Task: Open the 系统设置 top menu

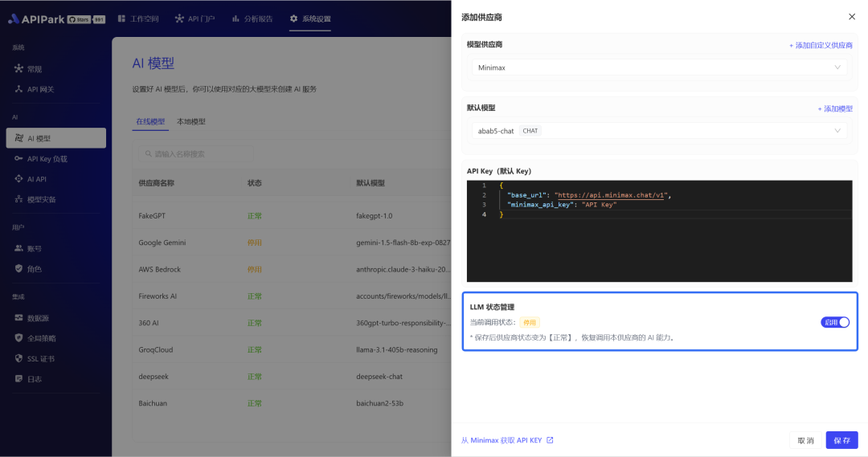Action: tap(310, 18)
